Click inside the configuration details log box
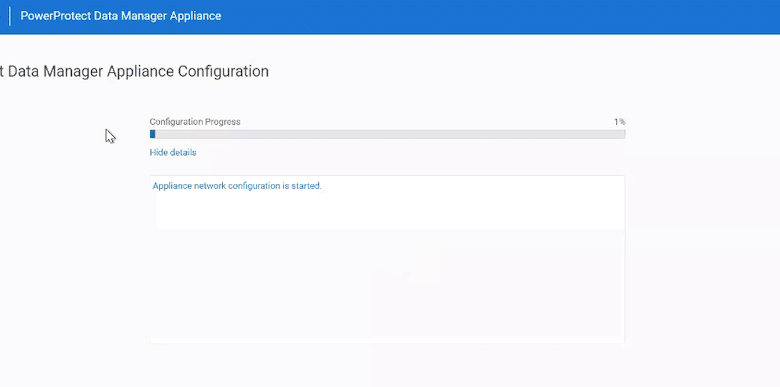The height and width of the screenshot is (387, 780). (x=388, y=259)
